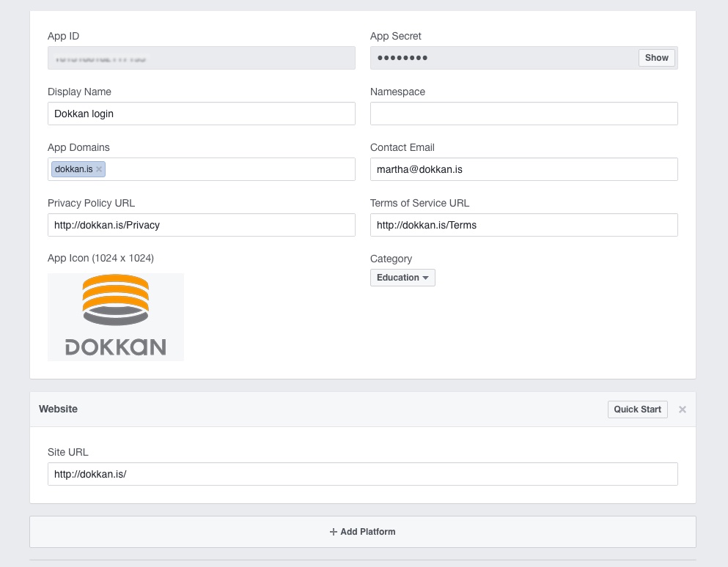Select the blurred App ID field

(x=202, y=58)
